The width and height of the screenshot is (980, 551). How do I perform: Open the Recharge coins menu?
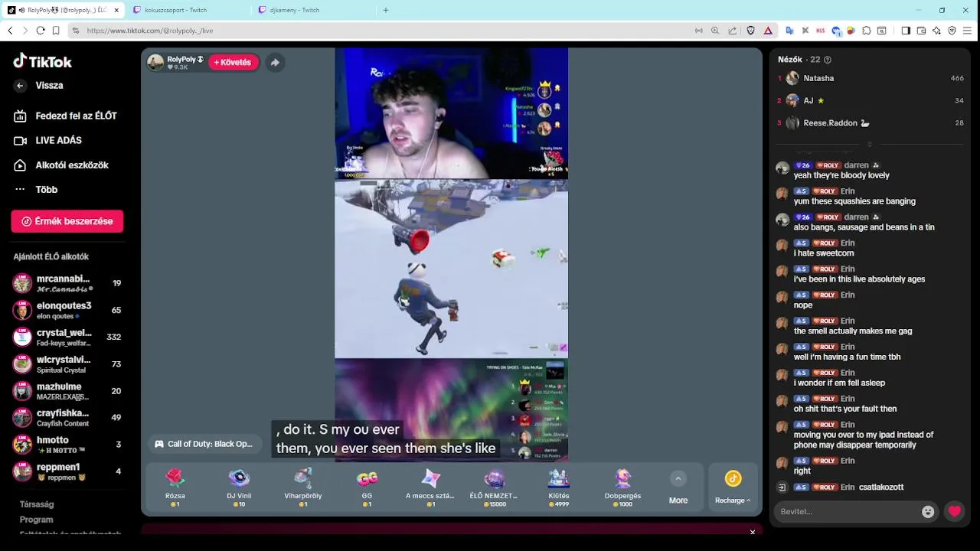point(733,487)
